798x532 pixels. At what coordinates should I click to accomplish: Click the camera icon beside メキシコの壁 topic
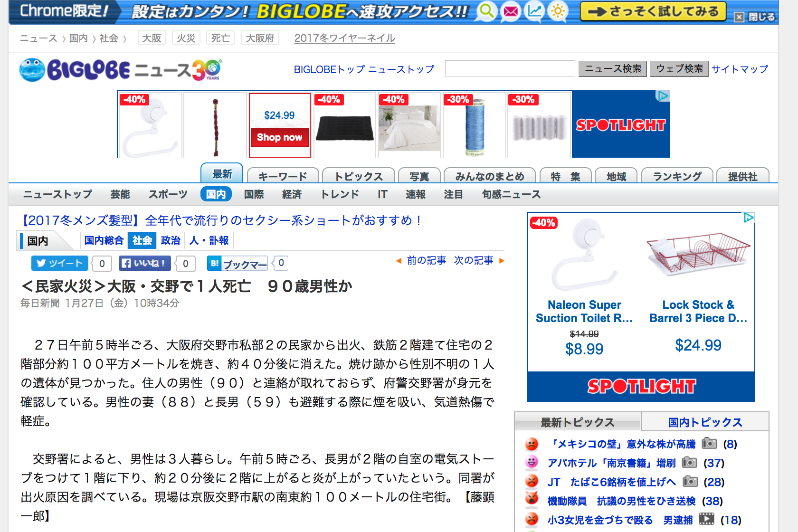click(709, 443)
